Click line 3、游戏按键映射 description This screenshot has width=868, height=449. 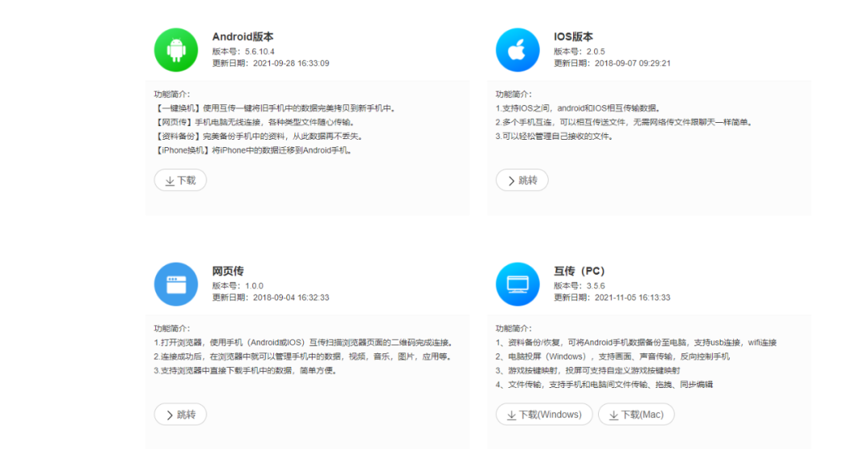click(588, 370)
